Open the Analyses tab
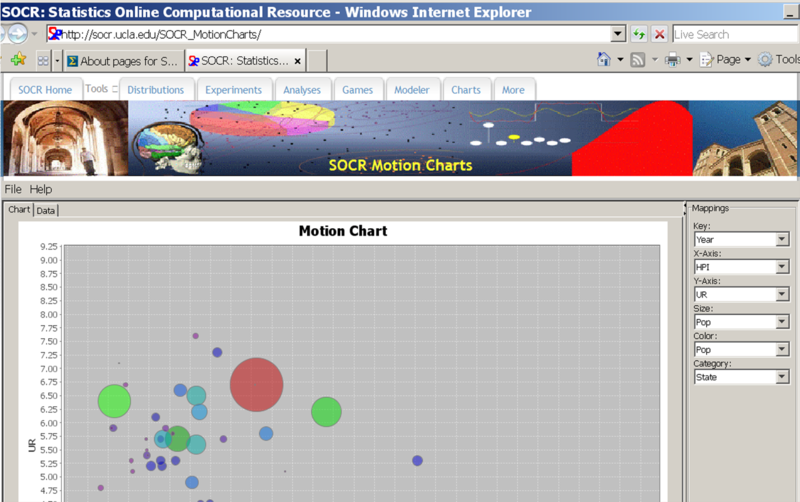Image resolution: width=800 pixels, height=502 pixels. point(302,90)
